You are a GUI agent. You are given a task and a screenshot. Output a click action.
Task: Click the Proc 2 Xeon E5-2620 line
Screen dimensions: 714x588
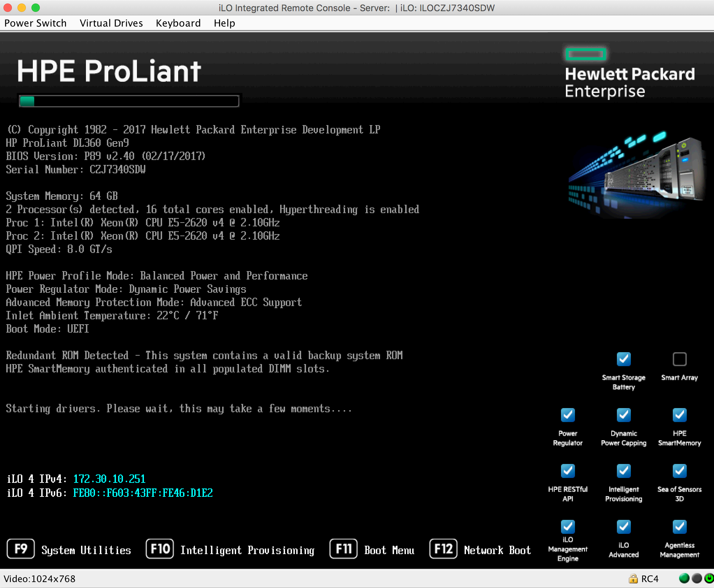[x=143, y=236]
